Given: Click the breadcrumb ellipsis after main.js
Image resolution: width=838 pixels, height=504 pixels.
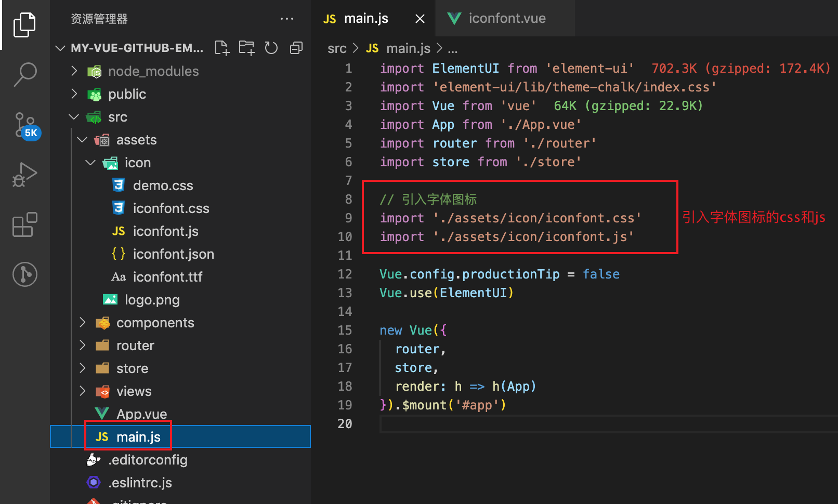Looking at the screenshot, I should pos(453,50).
